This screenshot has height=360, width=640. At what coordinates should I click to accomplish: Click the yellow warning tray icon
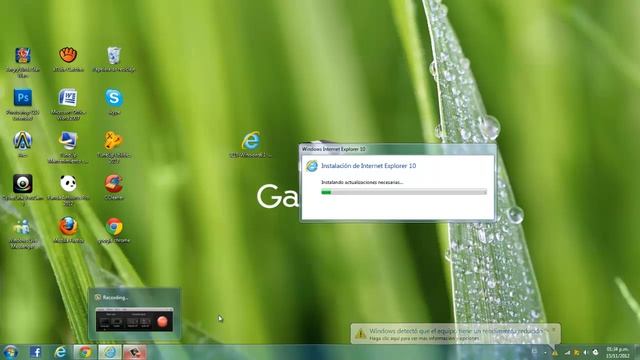[x=555, y=352]
